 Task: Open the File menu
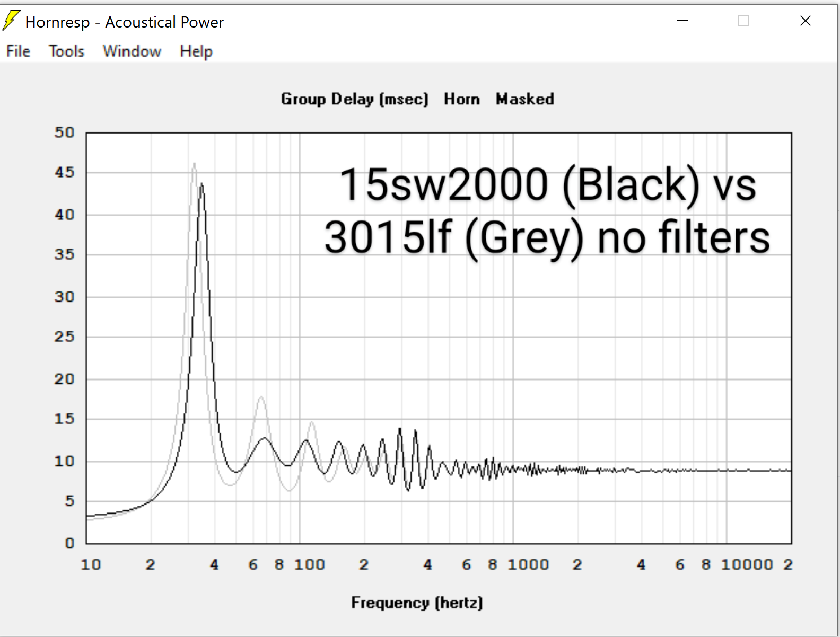(x=18, y=51)
